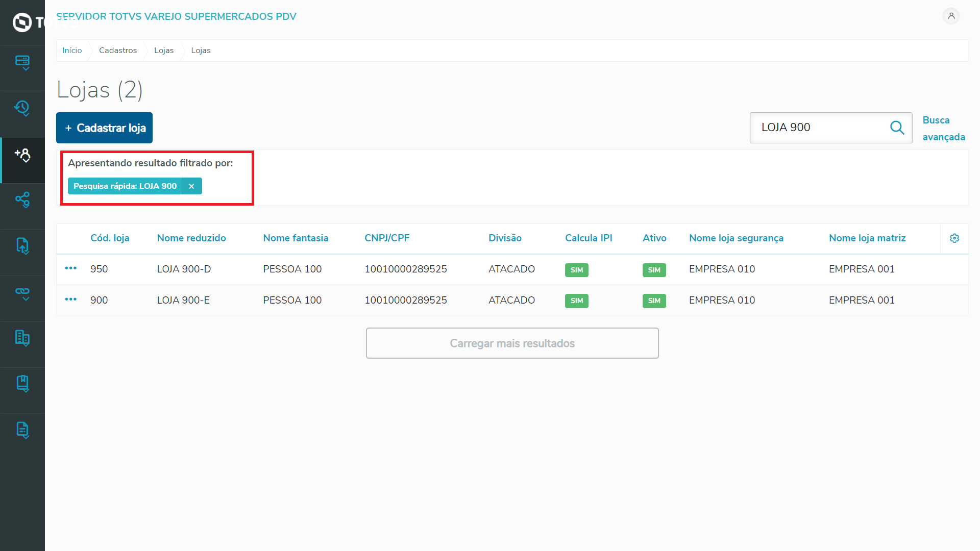980x551 pixels.
Task: Select the add-user sidebar icon
Action: point(22,155)
